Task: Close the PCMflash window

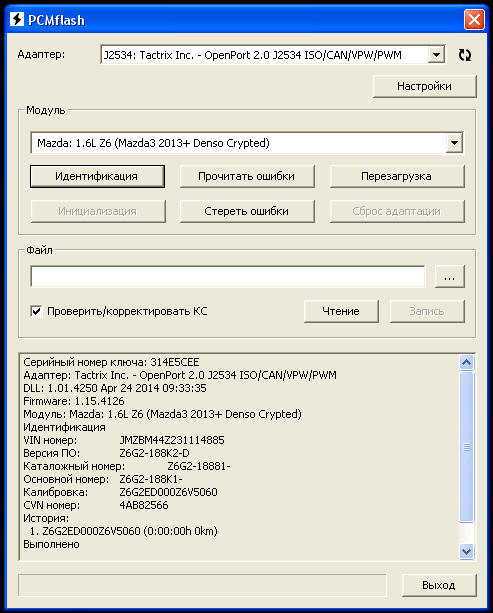Action: (474, 19)
